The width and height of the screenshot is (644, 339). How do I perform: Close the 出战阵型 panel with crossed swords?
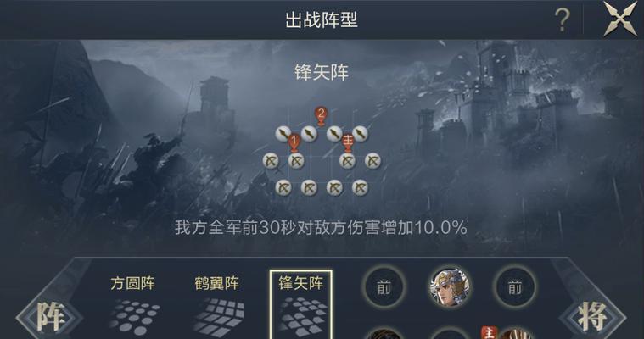(x=619, y=19)
